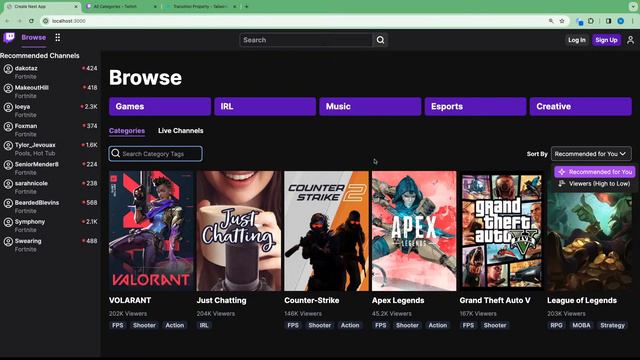Screen dimensions: 640x360
Task: Open the Apex Legends cover thumbnail
Action: (414, 231)
